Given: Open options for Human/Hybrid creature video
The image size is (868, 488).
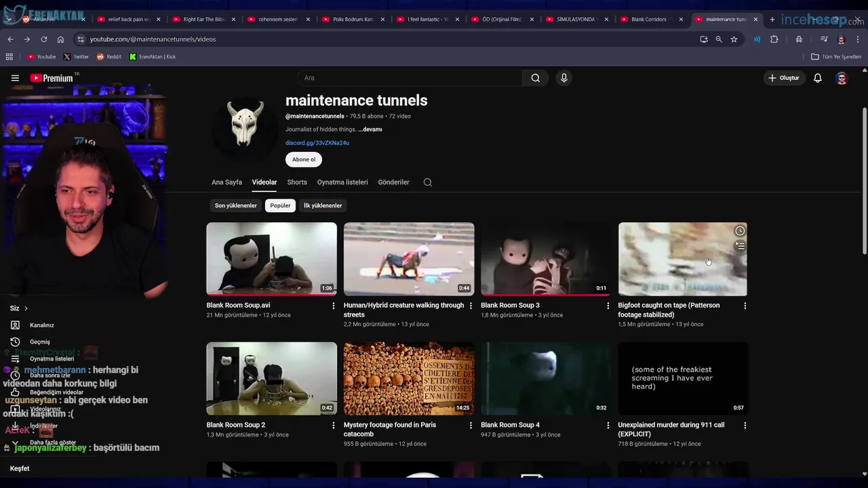Looking at the screenshot, I should click(471, 306).
